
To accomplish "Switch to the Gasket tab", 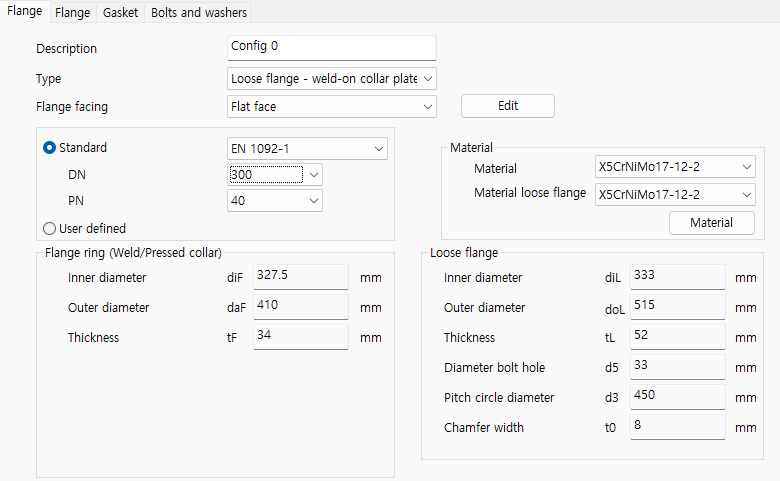I will (x=120, y=13).
